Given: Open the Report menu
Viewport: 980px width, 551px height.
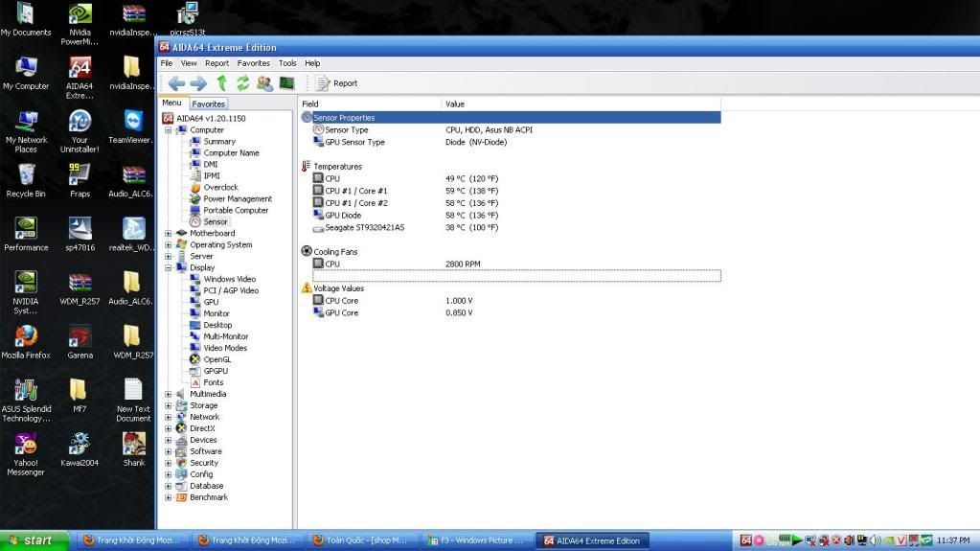Looking at the screenshot, I should 217,63.
